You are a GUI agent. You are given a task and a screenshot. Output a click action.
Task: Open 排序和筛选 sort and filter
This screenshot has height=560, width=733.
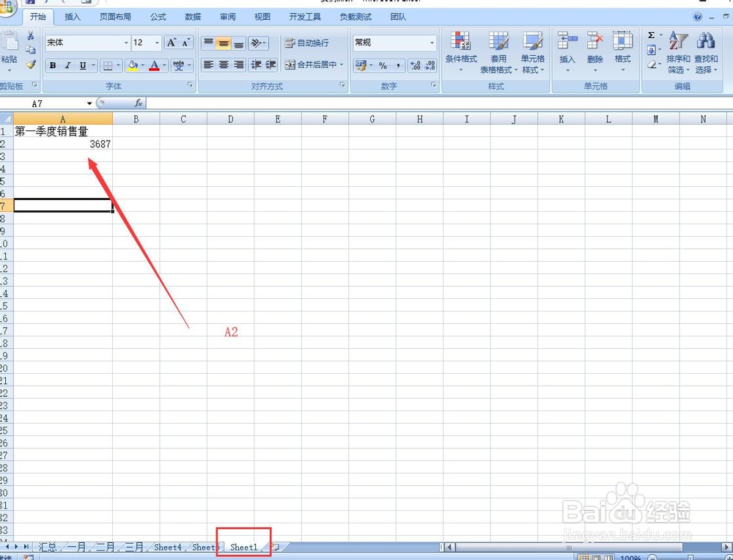pyautogui.click(x=678, y=52)
